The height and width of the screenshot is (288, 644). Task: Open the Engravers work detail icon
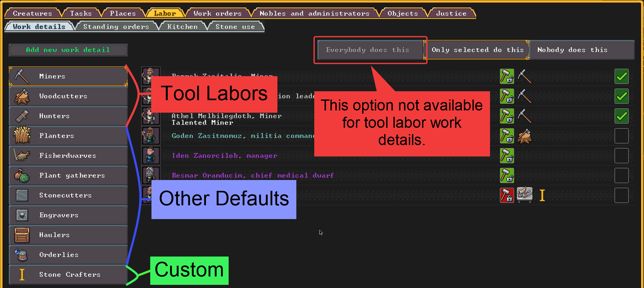tap(22, 215)
